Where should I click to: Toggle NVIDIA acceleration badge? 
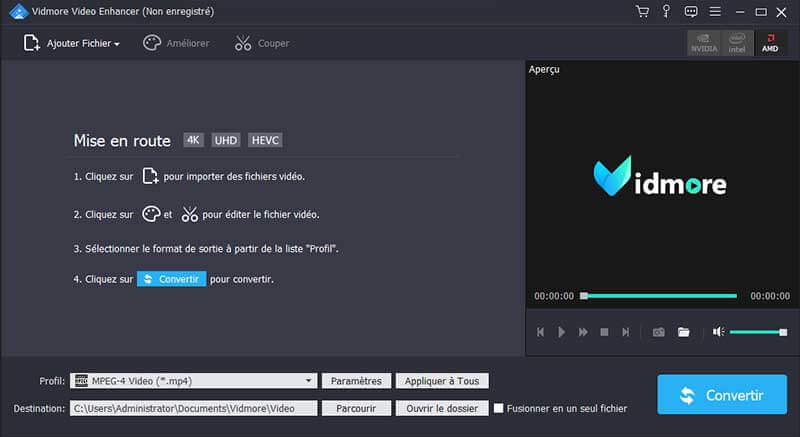point(704,43)
